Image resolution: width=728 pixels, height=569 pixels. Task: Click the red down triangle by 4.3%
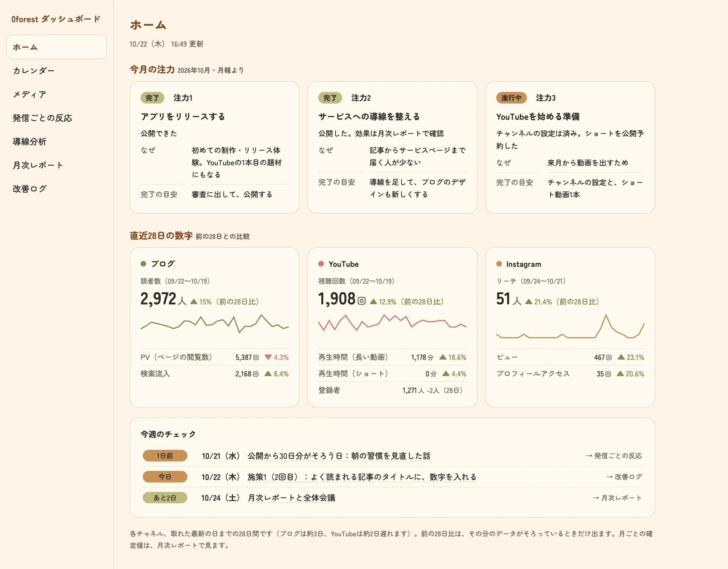coord(268,357)
